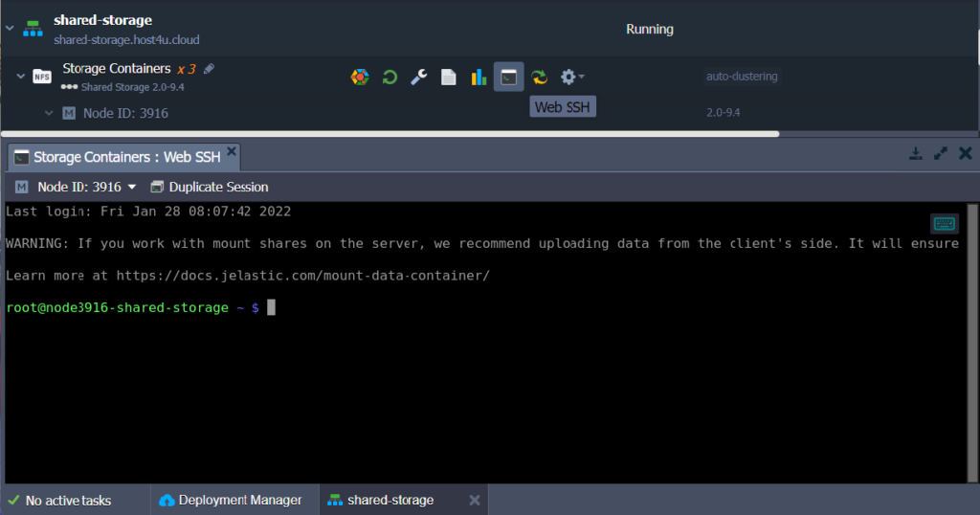The image size is (980, 515).
Task: Expand the SSH panel to fullscreen
Action: [941, 153]
